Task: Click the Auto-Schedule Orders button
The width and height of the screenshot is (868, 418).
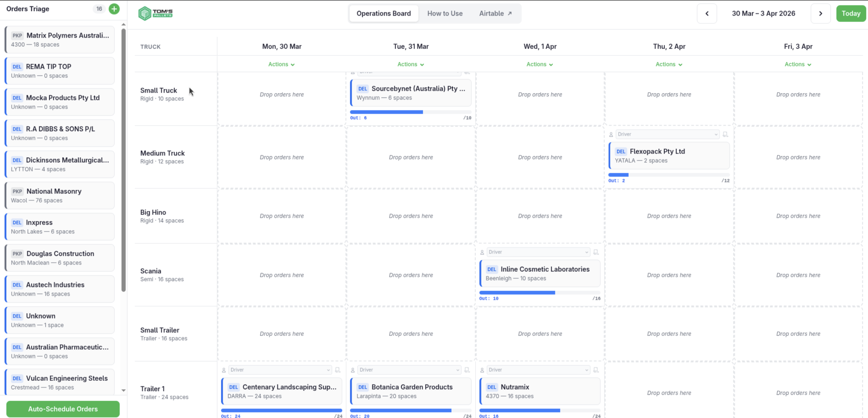Action: point(63,409)
